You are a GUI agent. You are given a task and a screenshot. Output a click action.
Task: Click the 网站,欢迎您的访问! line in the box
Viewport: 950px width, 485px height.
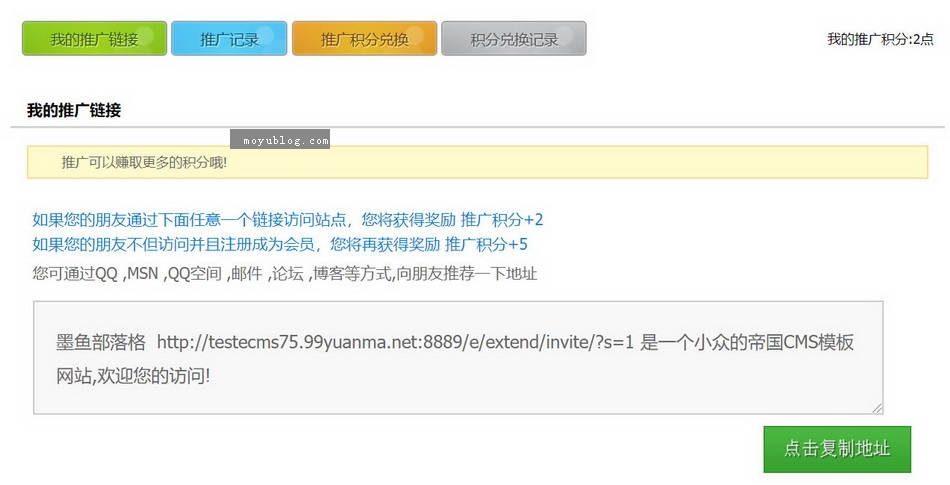click(133, 376)
